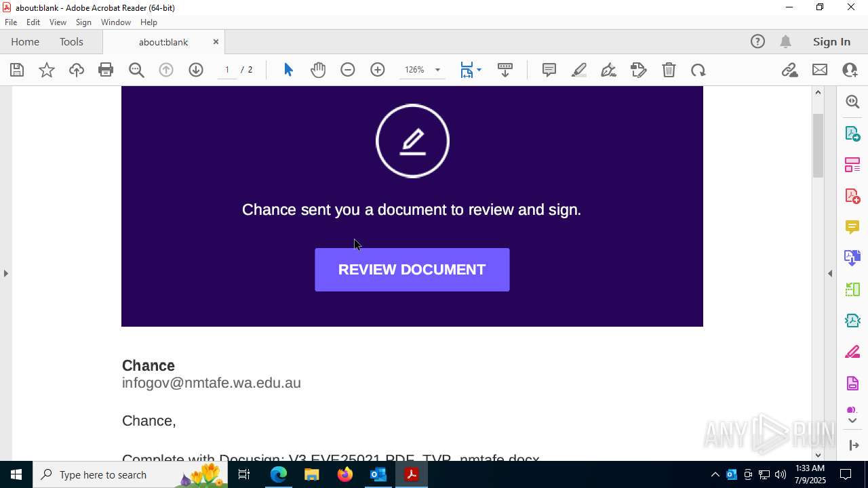Open the Organize Pages tool in the right pane

(x=852, y=165)
